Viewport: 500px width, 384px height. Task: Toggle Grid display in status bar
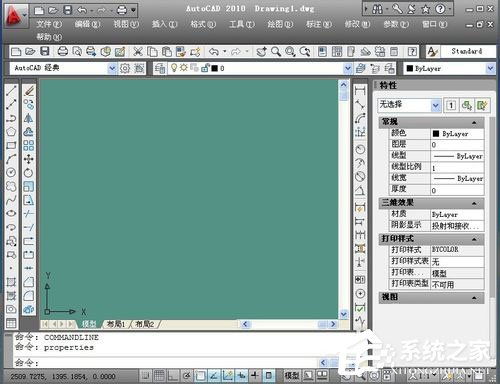tap(159, 376)
